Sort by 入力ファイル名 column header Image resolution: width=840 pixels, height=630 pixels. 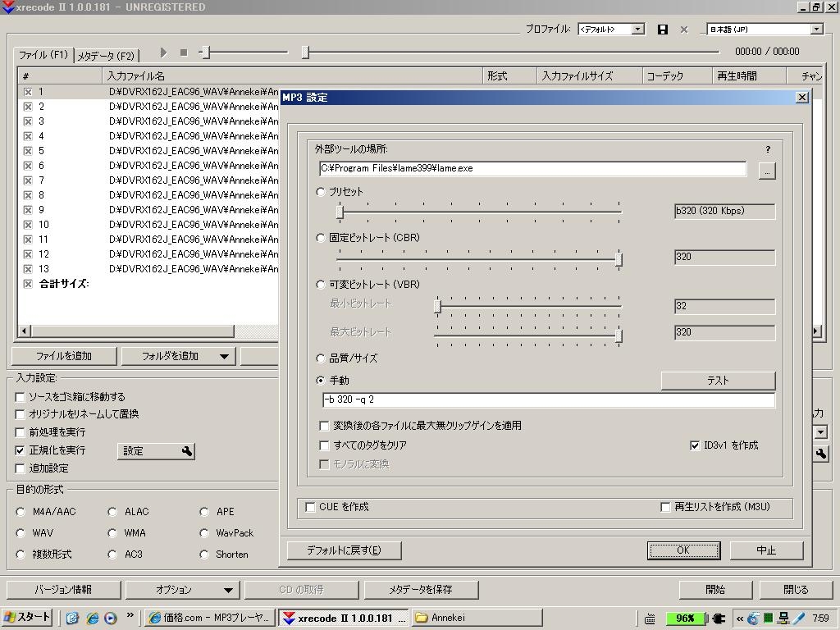(x=293, y=76)
